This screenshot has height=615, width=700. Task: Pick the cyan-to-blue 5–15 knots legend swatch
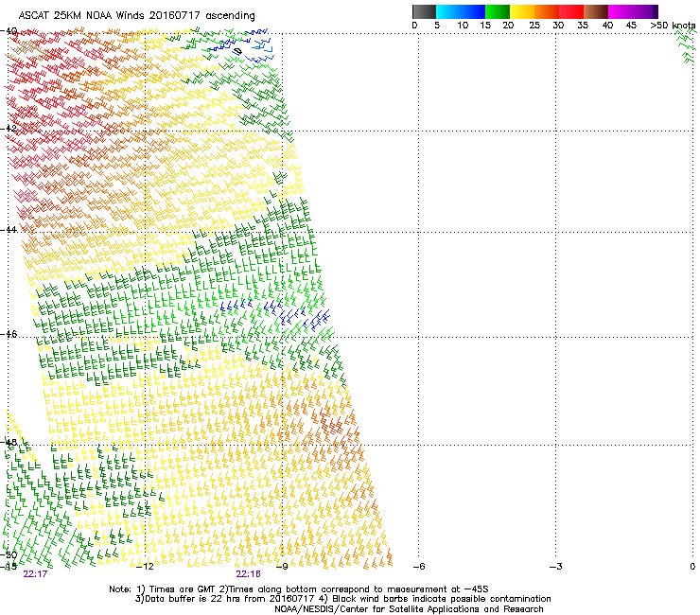click(461, 11)
